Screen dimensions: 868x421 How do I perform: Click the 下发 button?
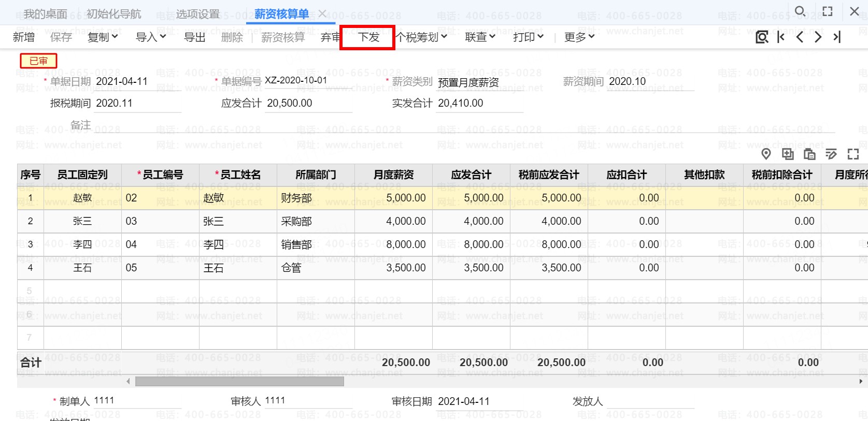tap(368, 37)
